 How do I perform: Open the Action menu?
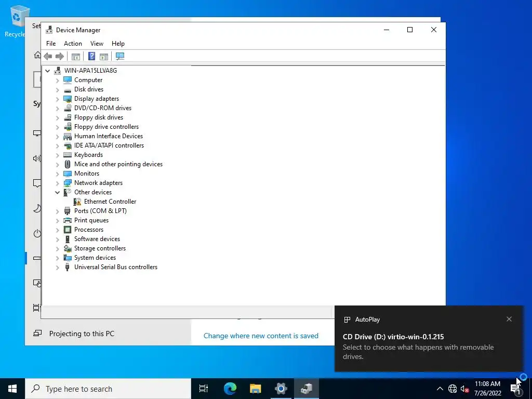click(x=73, y=44)
